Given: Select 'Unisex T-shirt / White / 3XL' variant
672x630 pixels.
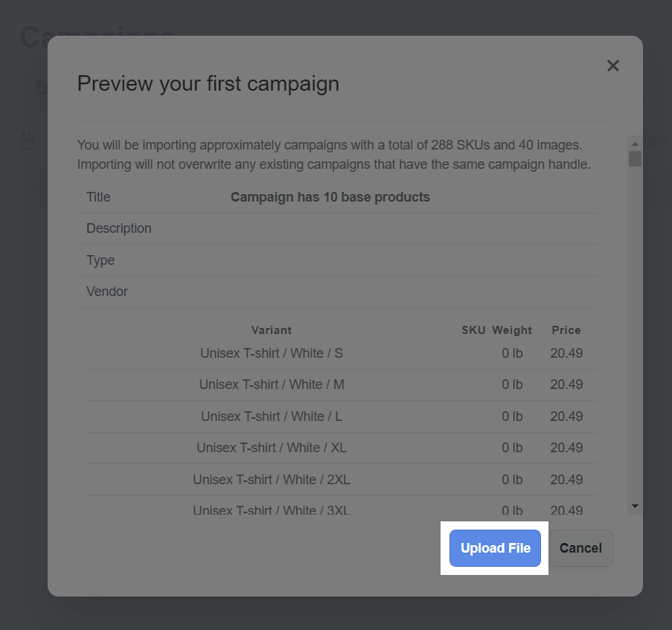Looking at the screenshot, I should point(272,510).
